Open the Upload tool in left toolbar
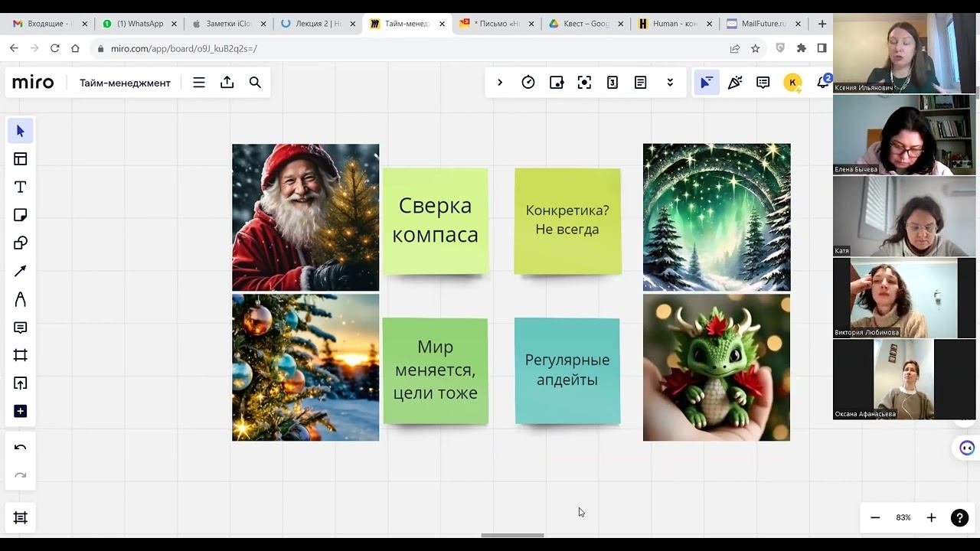980x551 pixels. point(21,383)
